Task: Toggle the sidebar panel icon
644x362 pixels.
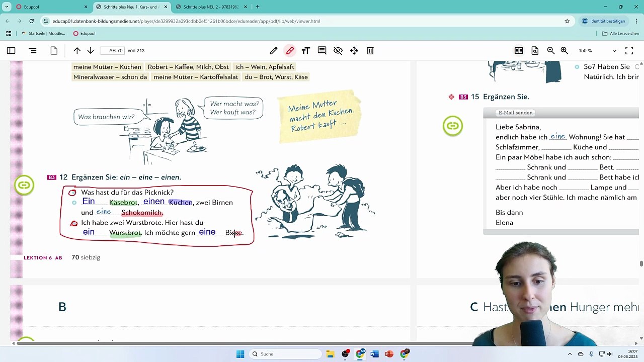Action: [11, 51]
